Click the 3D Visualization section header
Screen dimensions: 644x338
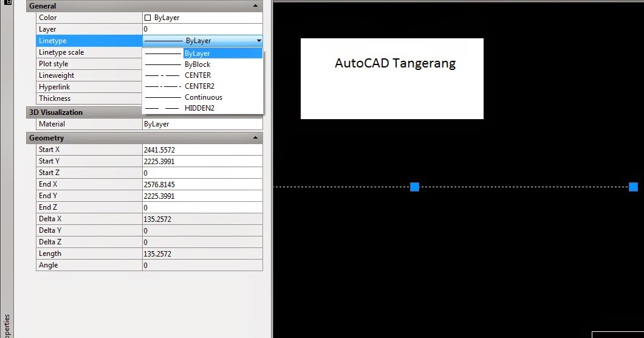[x=84, y=112]
